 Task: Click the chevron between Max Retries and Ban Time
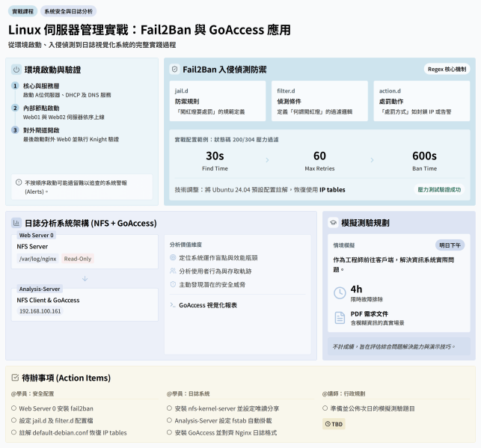[372, 160]
